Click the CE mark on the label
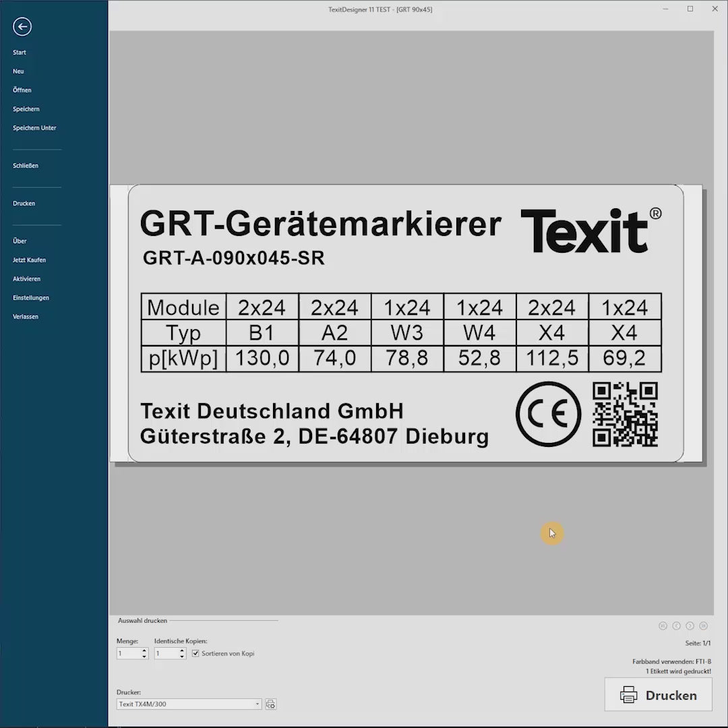The width and height of the screenshot is (728, 728). coord(548,414)
